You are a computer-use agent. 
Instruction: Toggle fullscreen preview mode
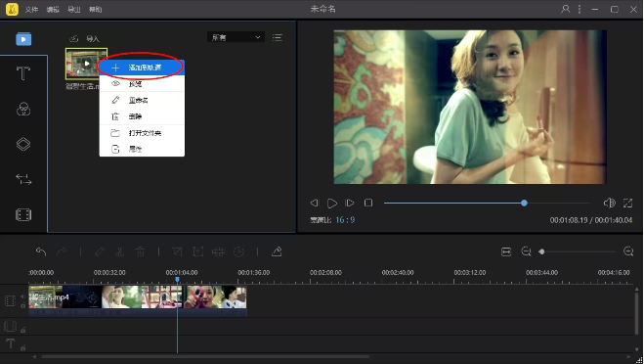pos(627,203)
